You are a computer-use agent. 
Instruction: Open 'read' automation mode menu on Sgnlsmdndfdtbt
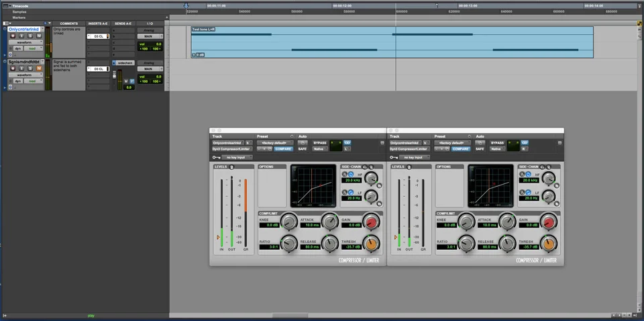pyautogui.click(x=34, y=81)
